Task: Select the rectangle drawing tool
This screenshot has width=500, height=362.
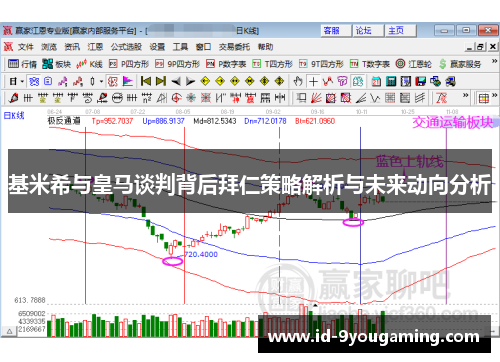Action: pos(301,98)
